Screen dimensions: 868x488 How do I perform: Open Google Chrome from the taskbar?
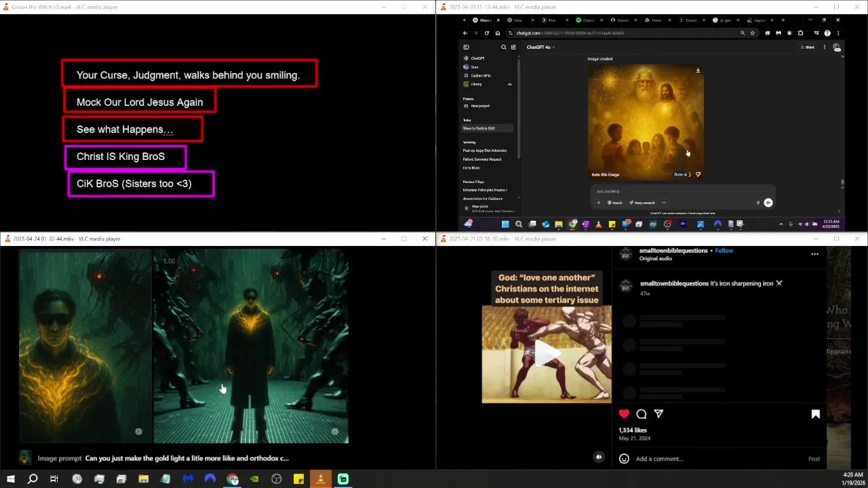pyautogui.click(x=233, y=479)
